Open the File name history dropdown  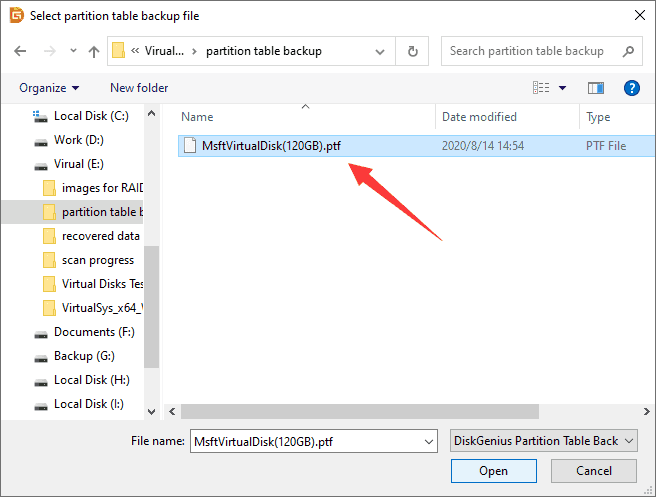(x=429, y=440)
